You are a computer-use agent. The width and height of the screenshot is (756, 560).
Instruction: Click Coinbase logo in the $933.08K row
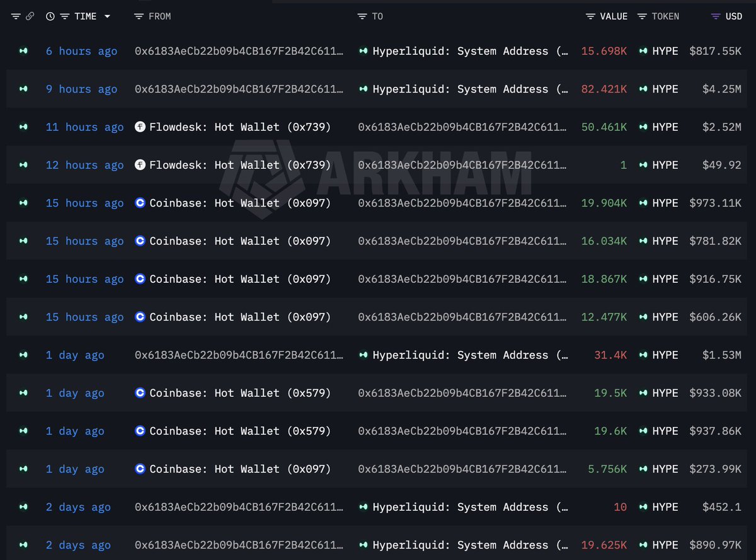pyautogui.click(x=140, y=393)
